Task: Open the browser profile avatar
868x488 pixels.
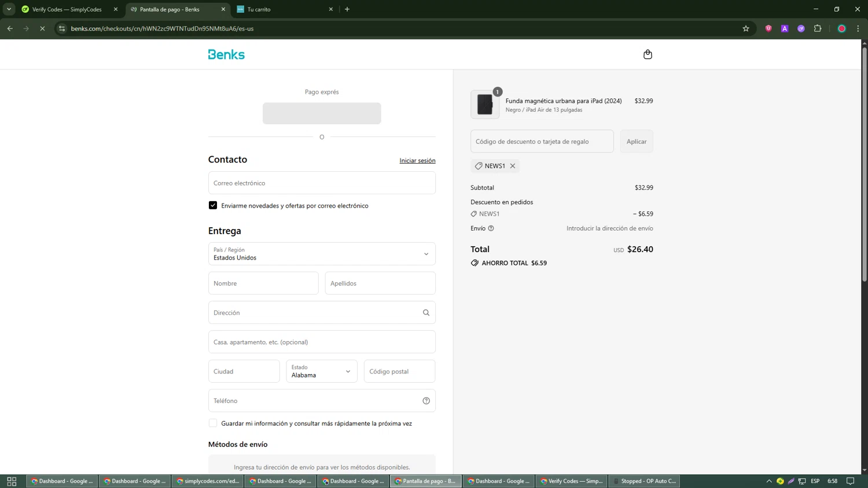Action: pyautogui.click(x=842, y=28)
